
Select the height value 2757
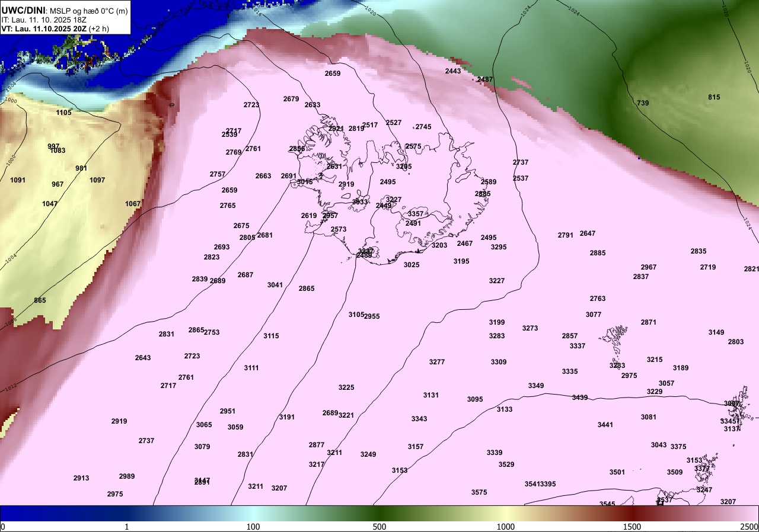(x=218, y=174)
